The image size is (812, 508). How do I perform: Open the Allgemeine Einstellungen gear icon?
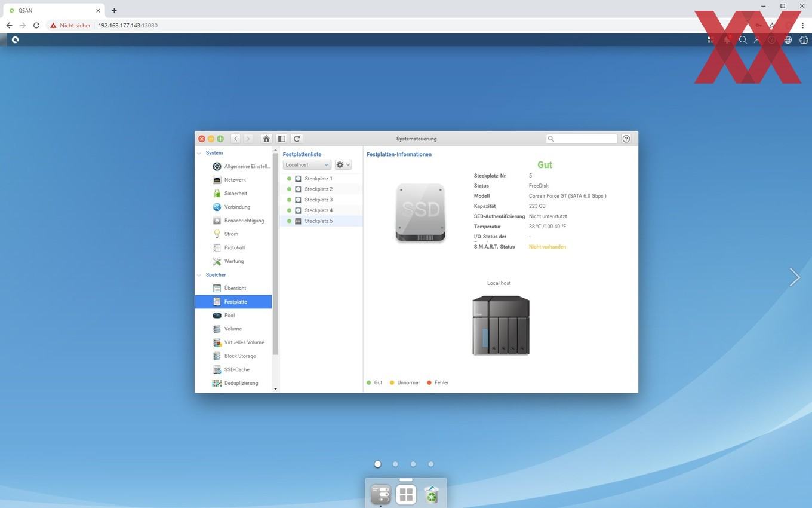pos(217,166)
